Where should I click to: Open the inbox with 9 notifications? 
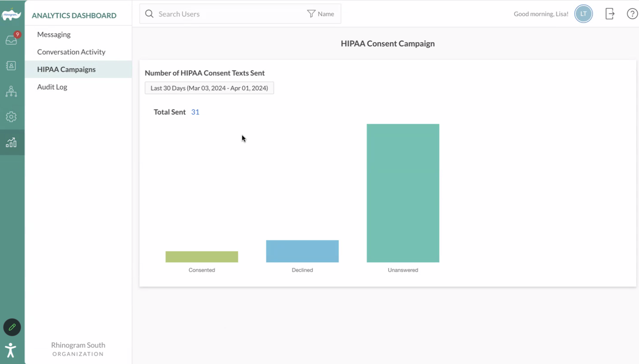(x=11, y=39)
